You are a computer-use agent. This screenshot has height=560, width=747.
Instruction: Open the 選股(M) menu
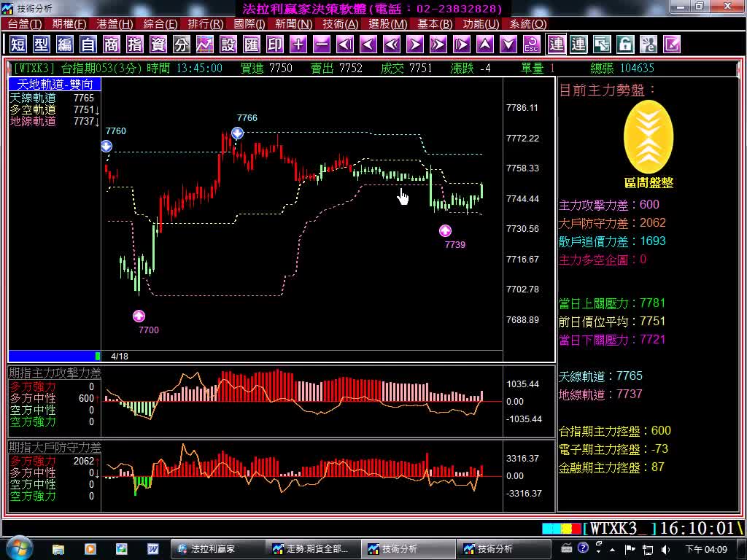(x=388, y=24)
